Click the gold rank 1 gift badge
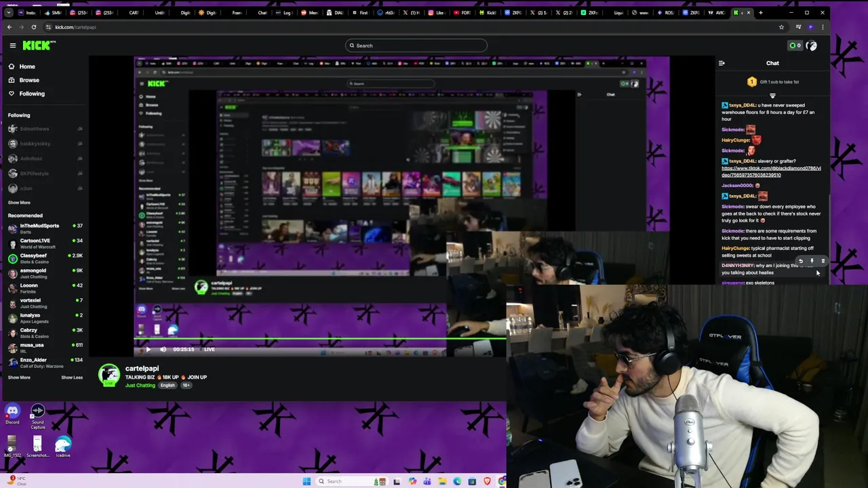The width and height of the screenshot is (868, 488). 751,82
